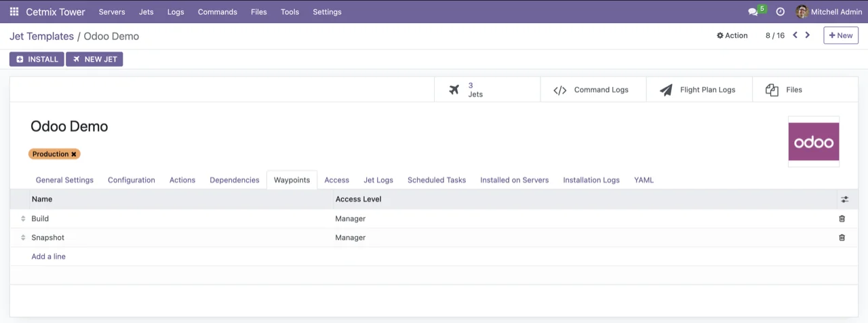Click the clock activities icon

(780, 12)
